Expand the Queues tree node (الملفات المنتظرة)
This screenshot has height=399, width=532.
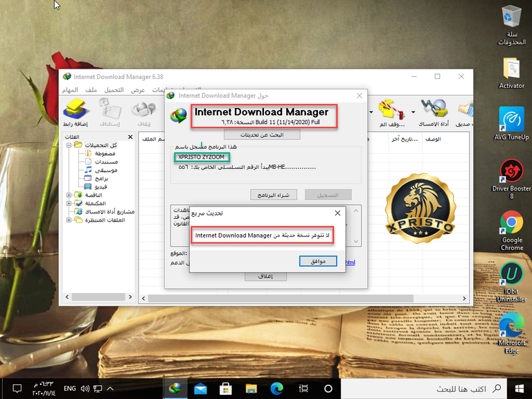click(x=69, y=220)
